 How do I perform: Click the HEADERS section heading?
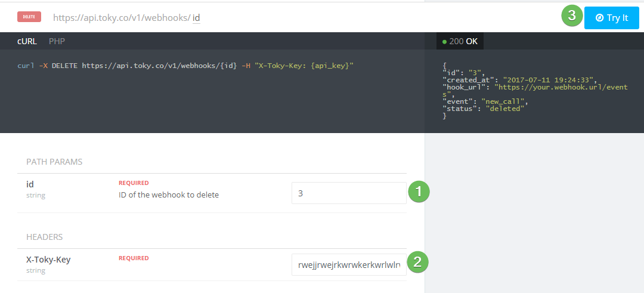(x=44, y=237)
